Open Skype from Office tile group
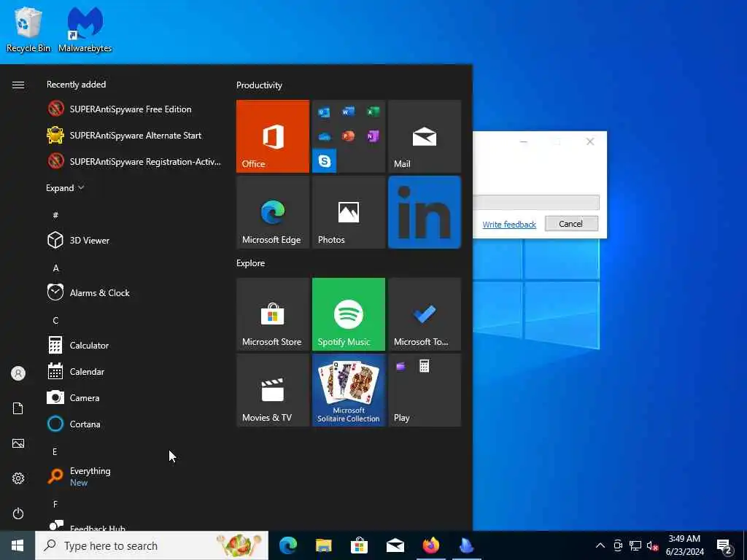The image size is (747, 560). [x=325, y=161]
